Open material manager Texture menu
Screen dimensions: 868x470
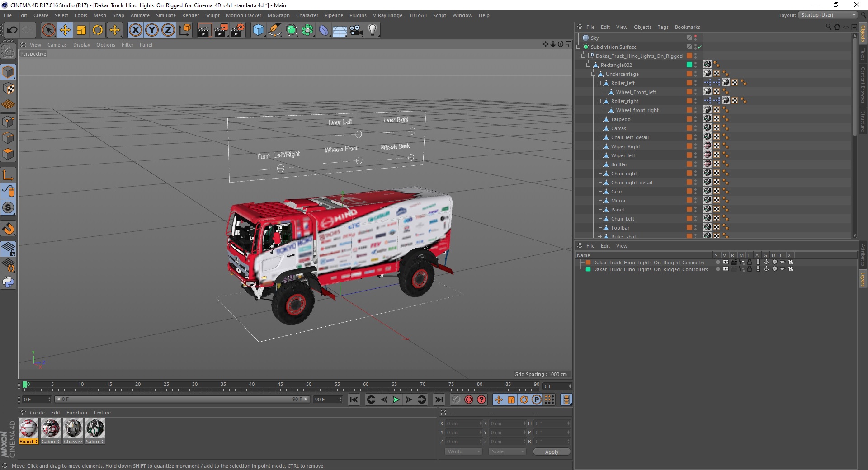pyautogui.click(x=102, y=413)
